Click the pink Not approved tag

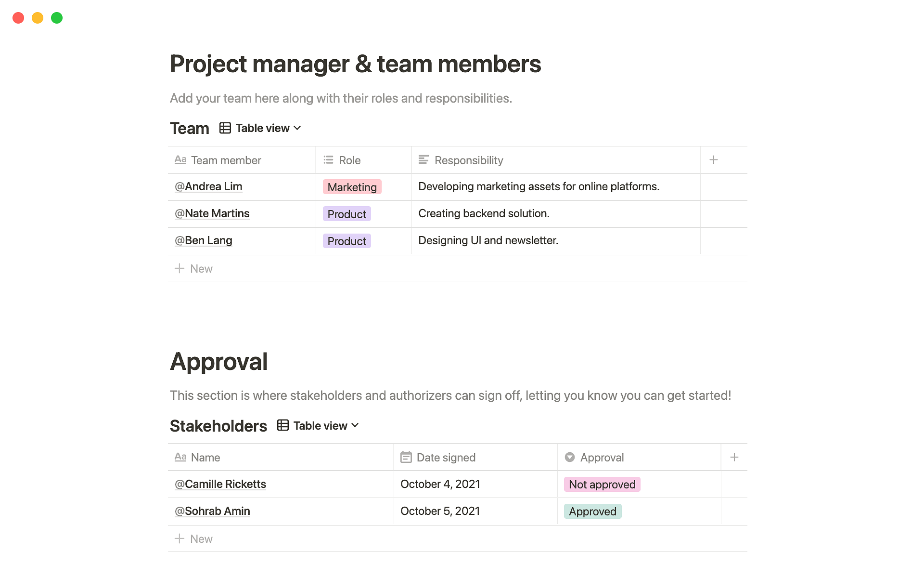pyautogui.click(x=602, y=484)
